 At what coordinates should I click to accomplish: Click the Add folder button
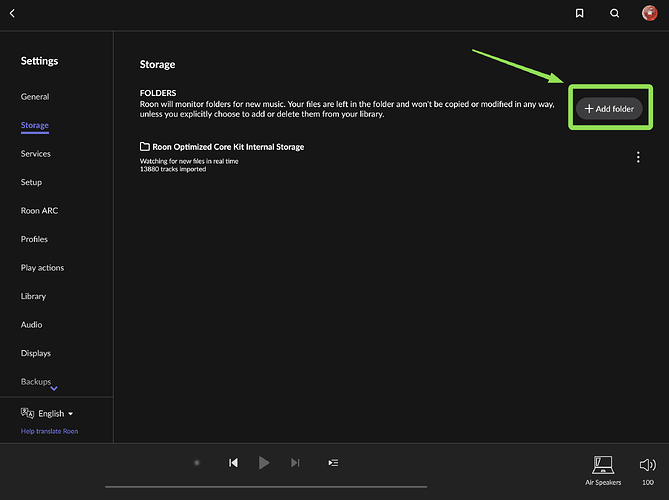(609, 108)
